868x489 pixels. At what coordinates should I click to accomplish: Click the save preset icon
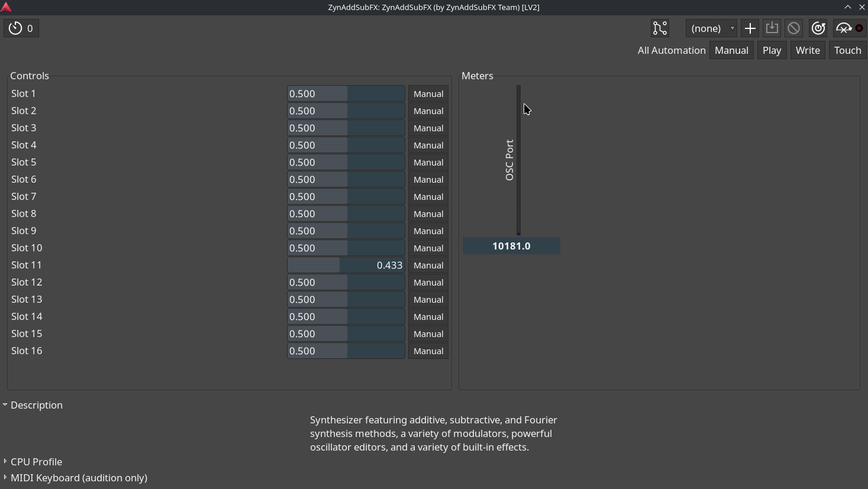(x=772, y=28)
